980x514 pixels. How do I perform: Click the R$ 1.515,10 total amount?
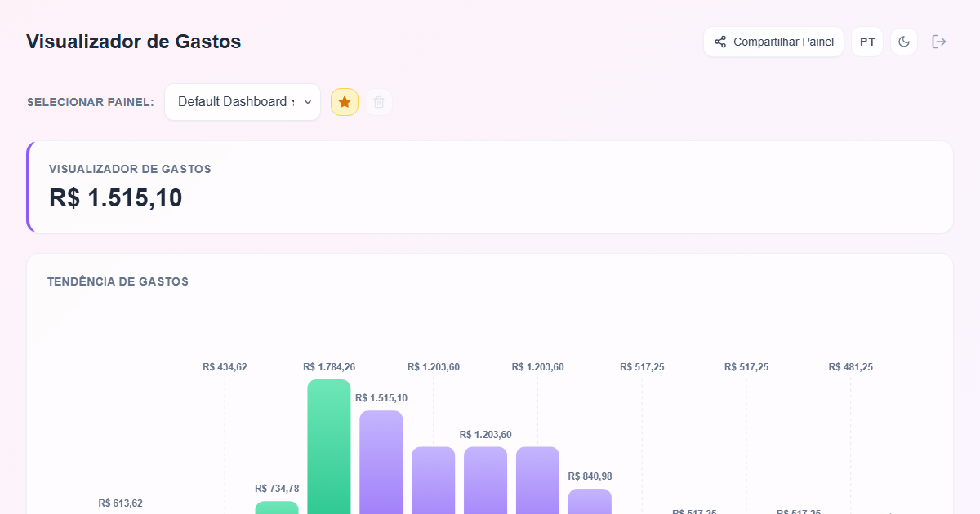pyautogui.click(x=116, y=198)
